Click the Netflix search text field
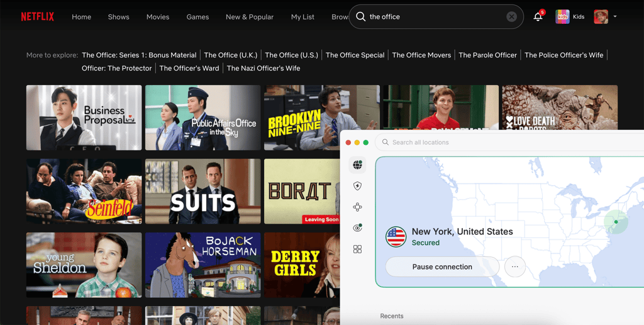The image size is (644, 325). pos(435,17)
